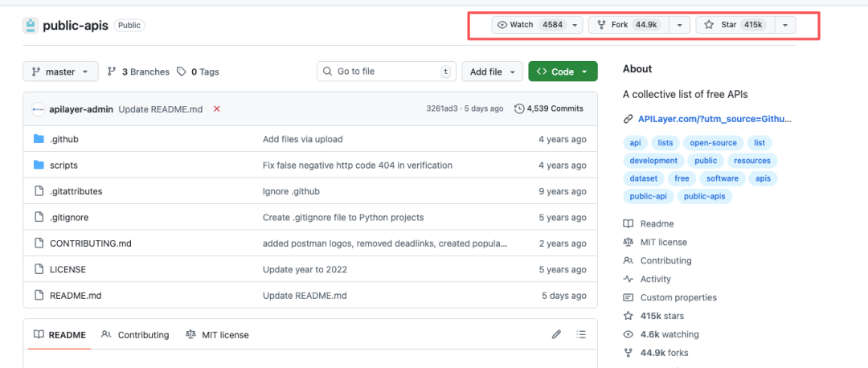Image resolution: width=868 pixels, height=368 pixels.
Task: Select the MIT license tab
Action: 218,335
